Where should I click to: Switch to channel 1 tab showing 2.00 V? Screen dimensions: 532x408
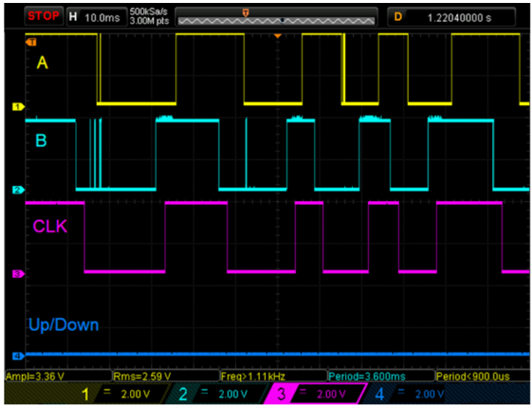117,393
